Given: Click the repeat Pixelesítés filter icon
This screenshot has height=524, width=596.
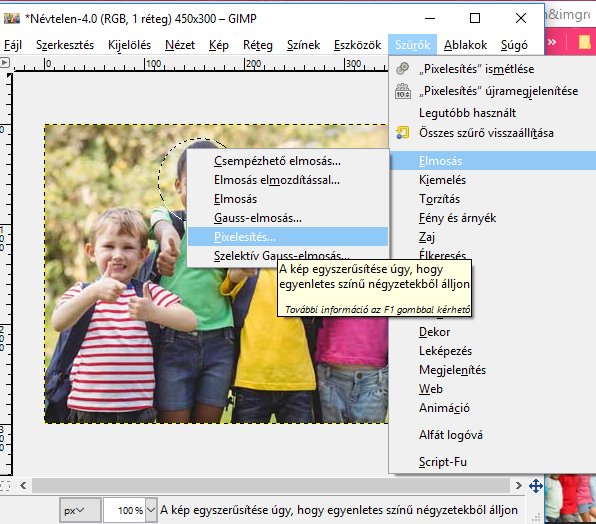Looking at the screenshot, I should (x=403, y=69).
